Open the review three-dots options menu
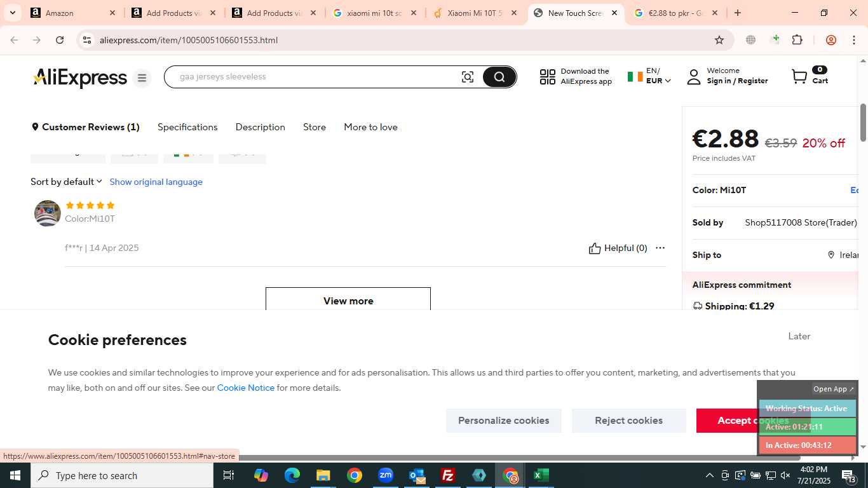This screenshot has height=488, width=868. [660, 248]
